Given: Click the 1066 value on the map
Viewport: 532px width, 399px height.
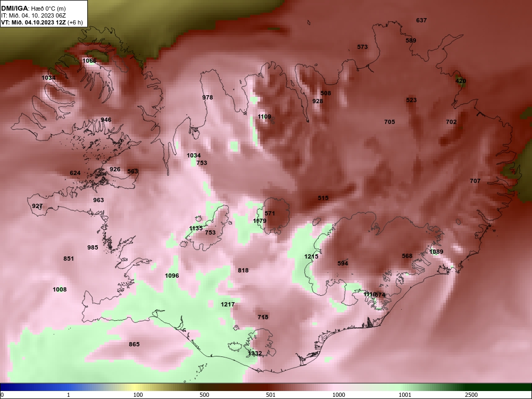Looking at the screenshot, I should 89,61.
